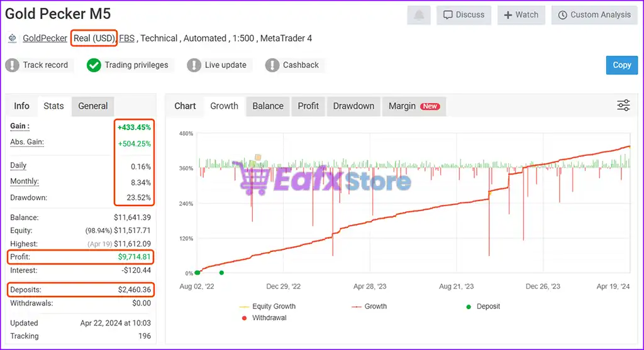The width and height of the screenshot is (644, 350).
Task: Toggle Deposit legend entry
Action: tap(483, 306)
